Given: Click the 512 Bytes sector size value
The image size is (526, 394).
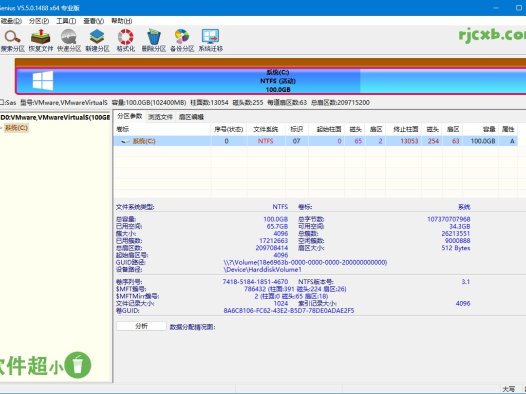Looking at the screenshot, I should pyautogui.click(x=456, y=248).
